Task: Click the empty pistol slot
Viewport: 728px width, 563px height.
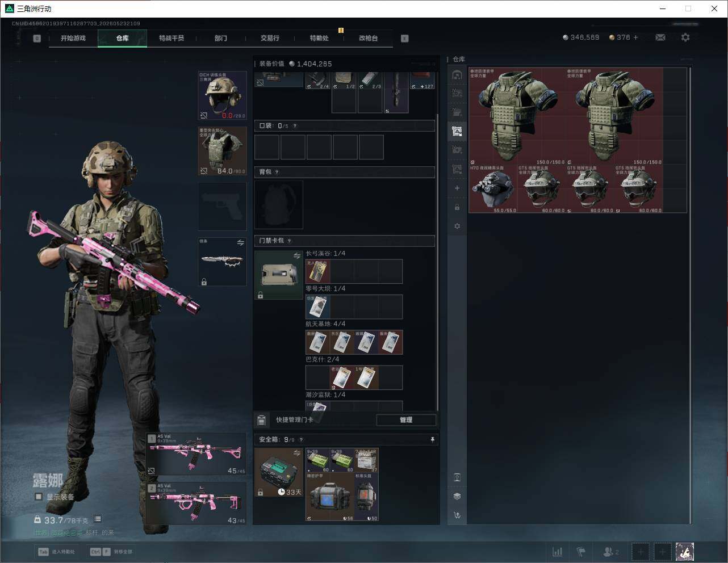Action: pos(223,207)
